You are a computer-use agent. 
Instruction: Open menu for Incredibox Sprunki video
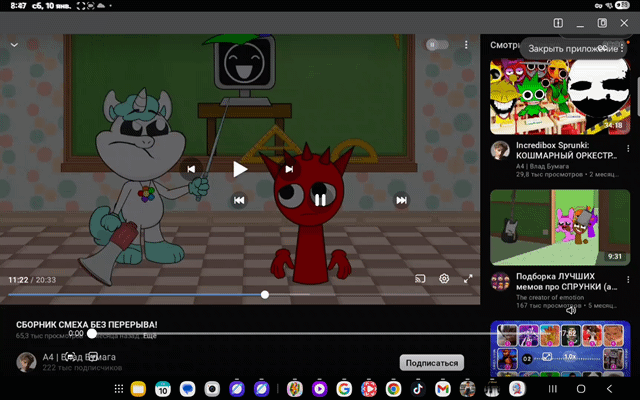pos(627,146)
